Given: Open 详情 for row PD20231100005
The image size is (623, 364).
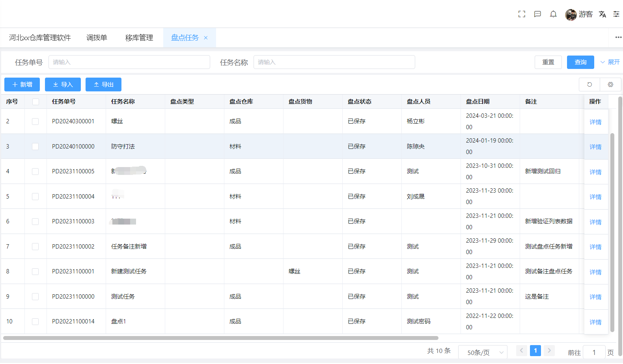Looking at the screenshot, I should coord(595,172).
